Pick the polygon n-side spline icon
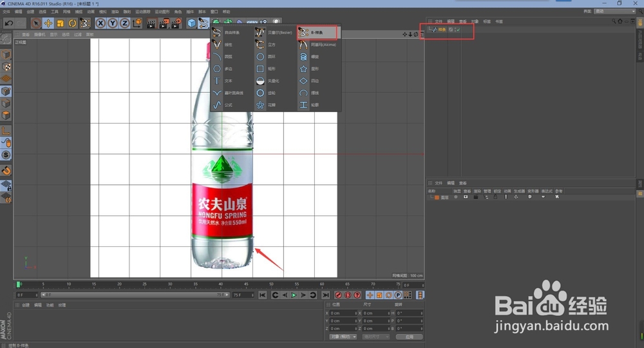The width and height of the screenshot is (644, 348). (217, 68)
